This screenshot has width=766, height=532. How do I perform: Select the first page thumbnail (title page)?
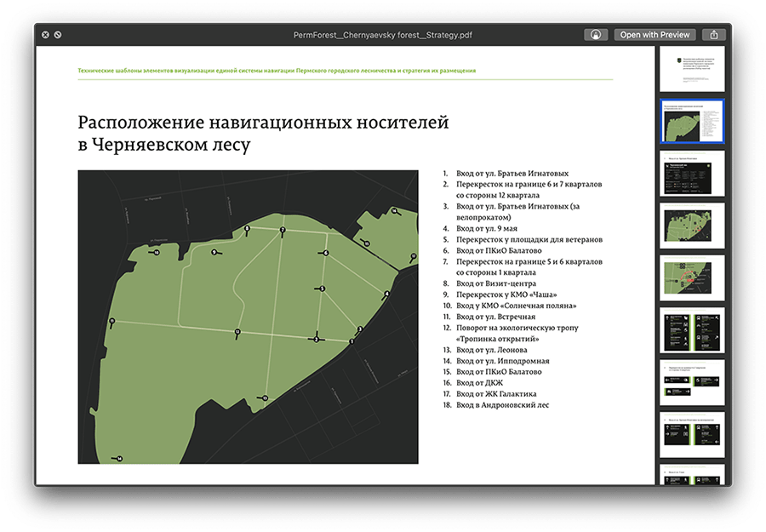click(693, 70)
